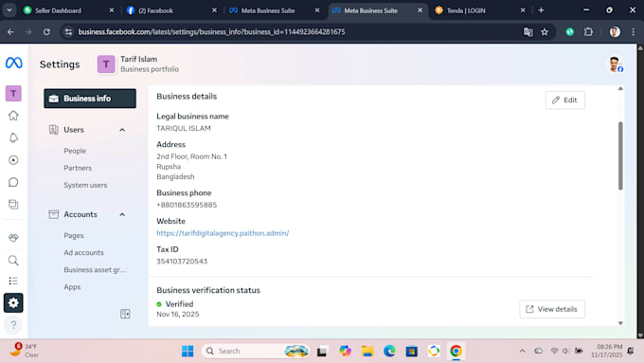Open Inbox chat bubble icon
Image resolution: width=644 pixels, height=363 pixels.
pyautogui.click(x=13, y=182)
